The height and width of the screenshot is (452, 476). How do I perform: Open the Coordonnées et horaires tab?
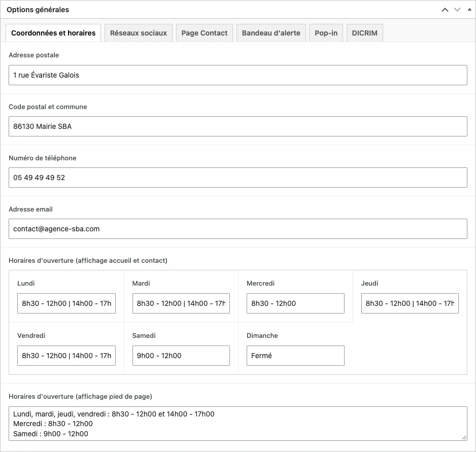(53, 33)
